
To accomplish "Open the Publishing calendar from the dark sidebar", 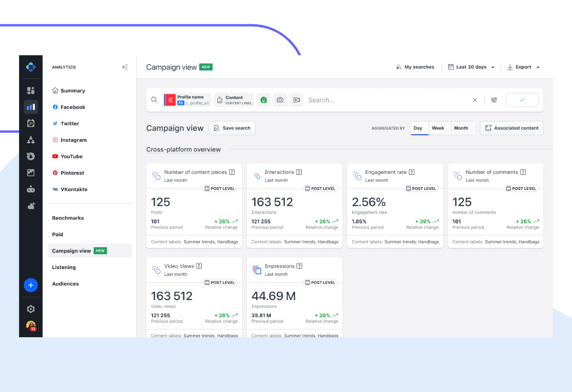I will (x=31, y=123).
